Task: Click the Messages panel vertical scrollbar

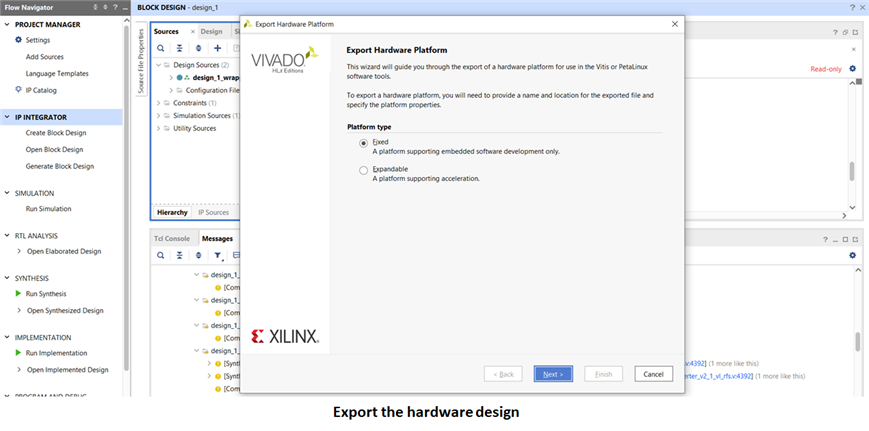Action: 858,341
